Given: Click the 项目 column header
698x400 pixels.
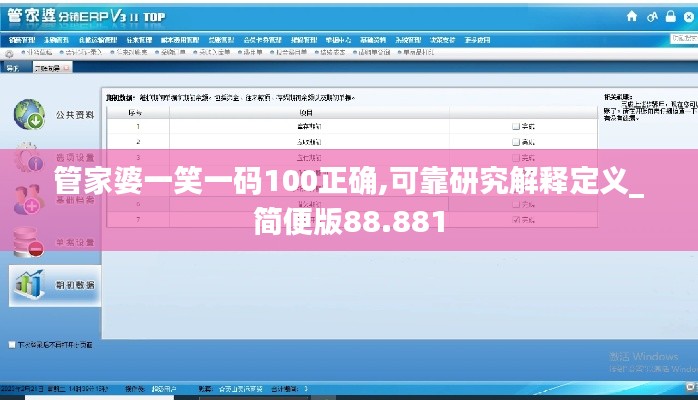Looking at the screenshot, I should [306, 113].
